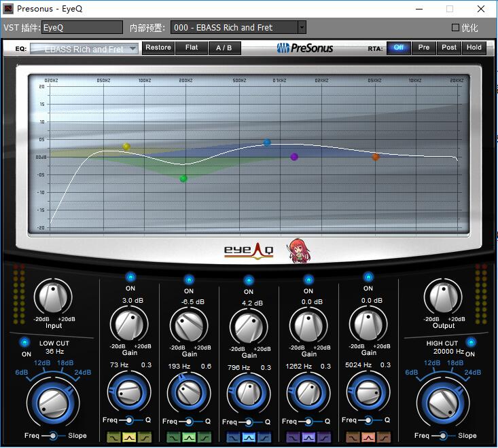The height and width of the screenshot is (448, 498).
Task: Click the Output gain knob
Action: [443, 297]
